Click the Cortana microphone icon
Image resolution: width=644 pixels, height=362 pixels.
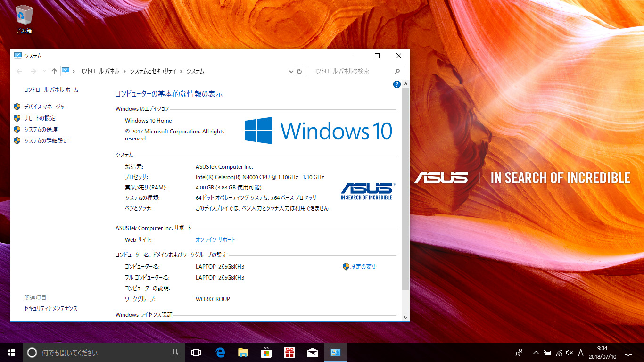click(x=175, y=353)
